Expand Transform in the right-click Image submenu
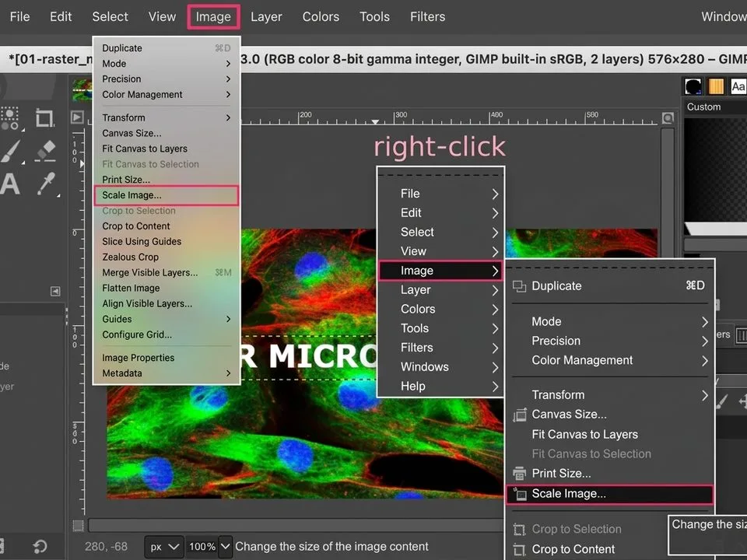Viewport: 747px width, 560px height. [x=610, y=395]
